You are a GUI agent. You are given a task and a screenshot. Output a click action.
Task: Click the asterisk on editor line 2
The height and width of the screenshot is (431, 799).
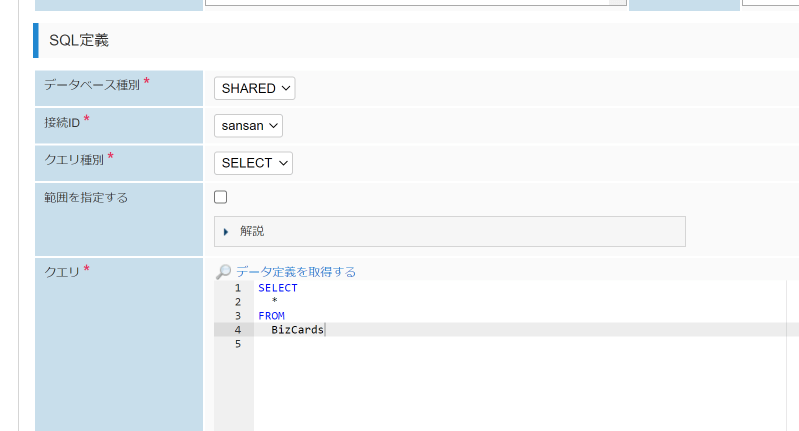point(274,302)
